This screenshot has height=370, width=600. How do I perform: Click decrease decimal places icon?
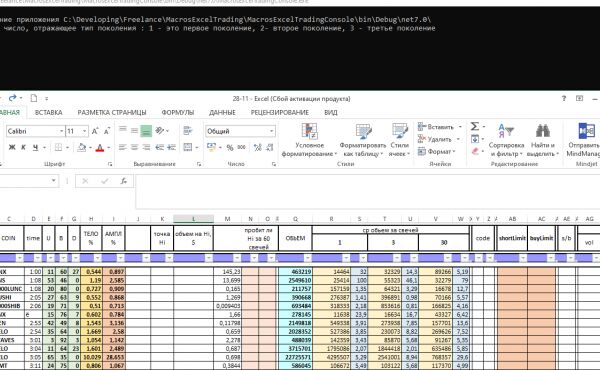[x=270, y=147]
